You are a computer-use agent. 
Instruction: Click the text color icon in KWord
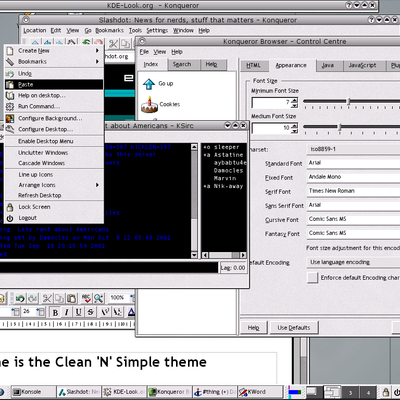pos(131,312)
